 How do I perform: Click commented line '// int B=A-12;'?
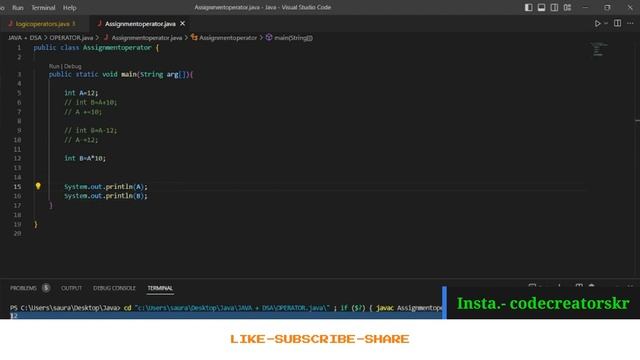[90, 131]
